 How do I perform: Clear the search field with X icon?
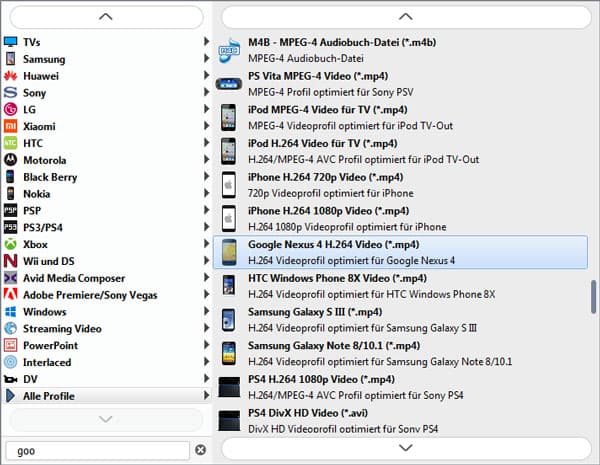[x=201, y=450]
